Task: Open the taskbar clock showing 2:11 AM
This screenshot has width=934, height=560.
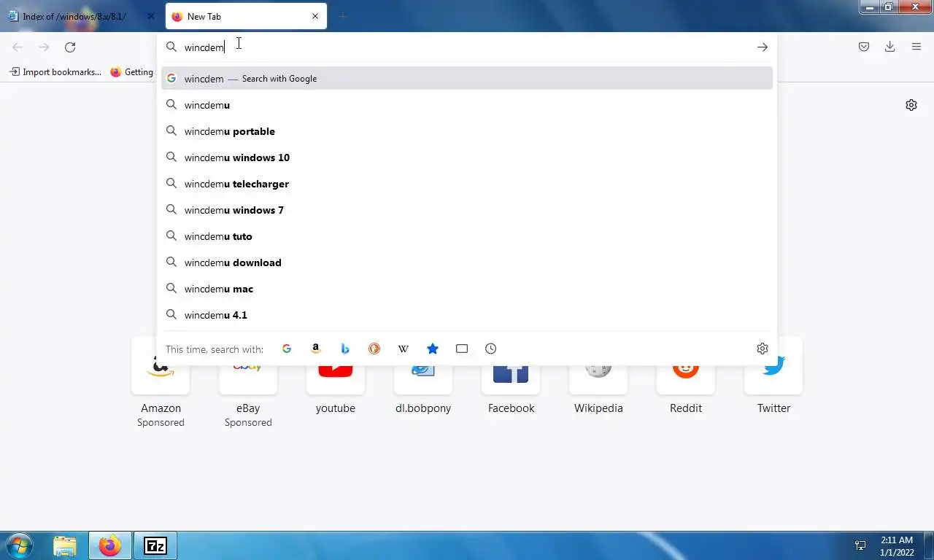Action: click(x=897, y=545)
